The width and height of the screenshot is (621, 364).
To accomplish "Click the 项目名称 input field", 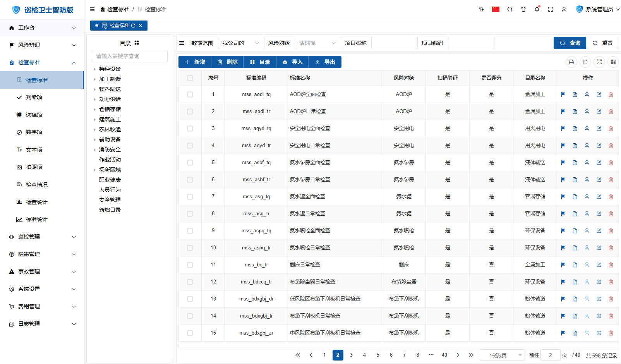I will tap(394, 43).
